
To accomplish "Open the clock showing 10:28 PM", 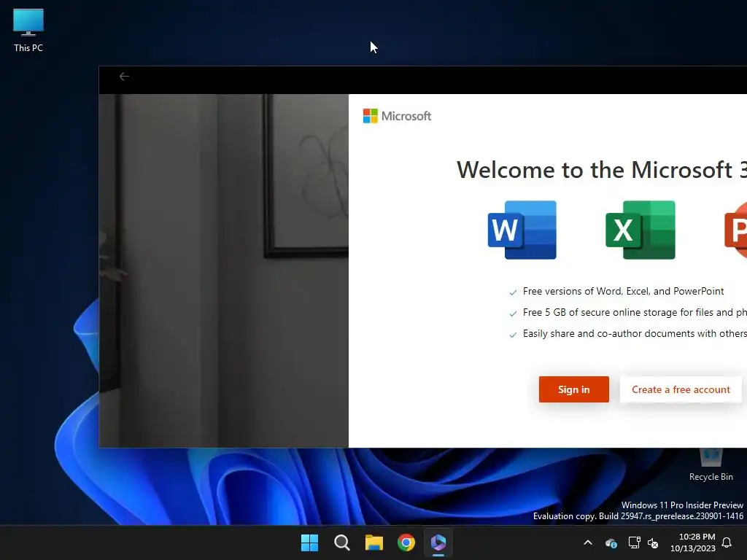I will point(693,542).
